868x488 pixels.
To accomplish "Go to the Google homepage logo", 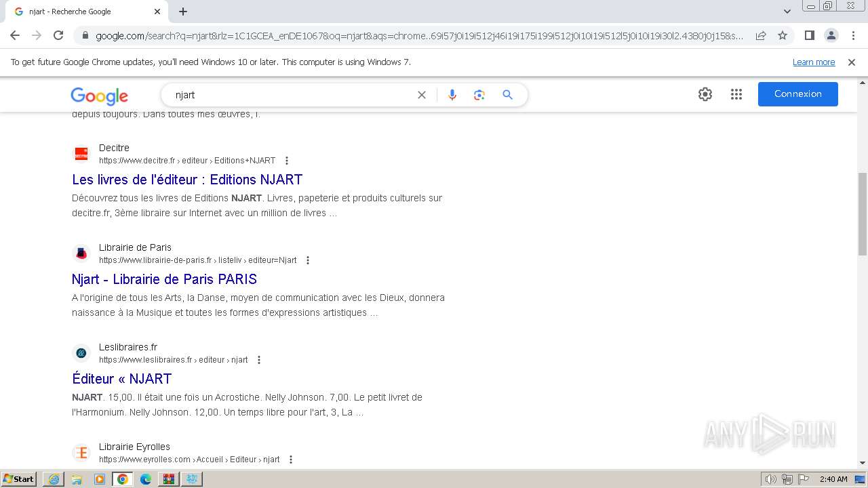I will (99, 96).
